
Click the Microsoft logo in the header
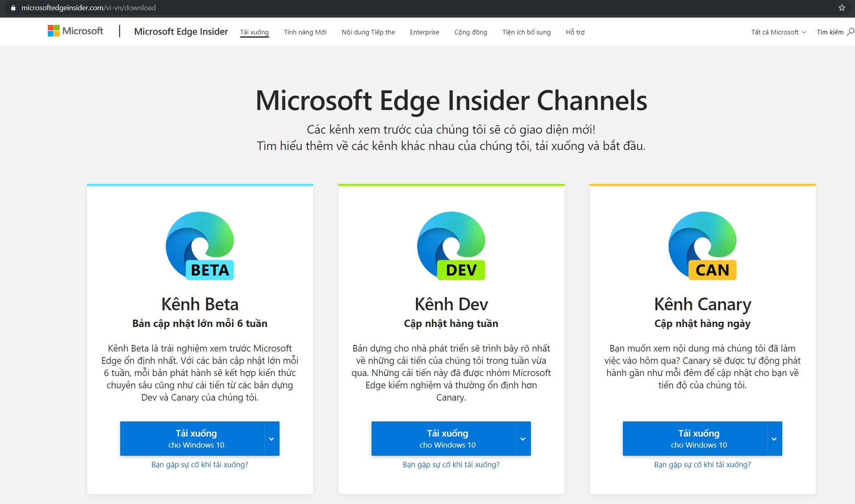(x=75, y=31)
